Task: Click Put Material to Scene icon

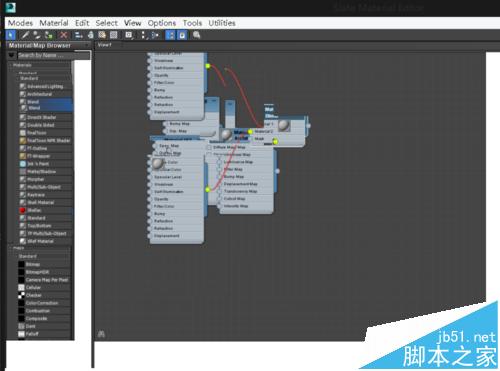Action: (x=37, y=35)
